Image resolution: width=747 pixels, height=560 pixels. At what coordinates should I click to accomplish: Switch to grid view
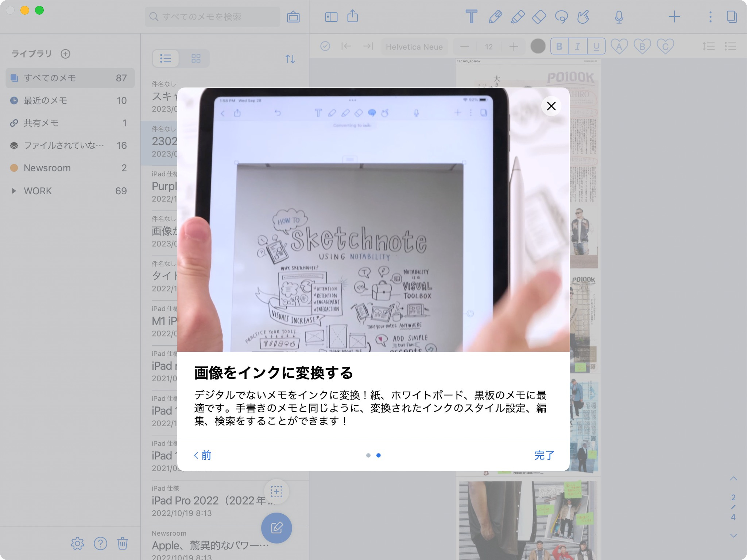point(196,58)
